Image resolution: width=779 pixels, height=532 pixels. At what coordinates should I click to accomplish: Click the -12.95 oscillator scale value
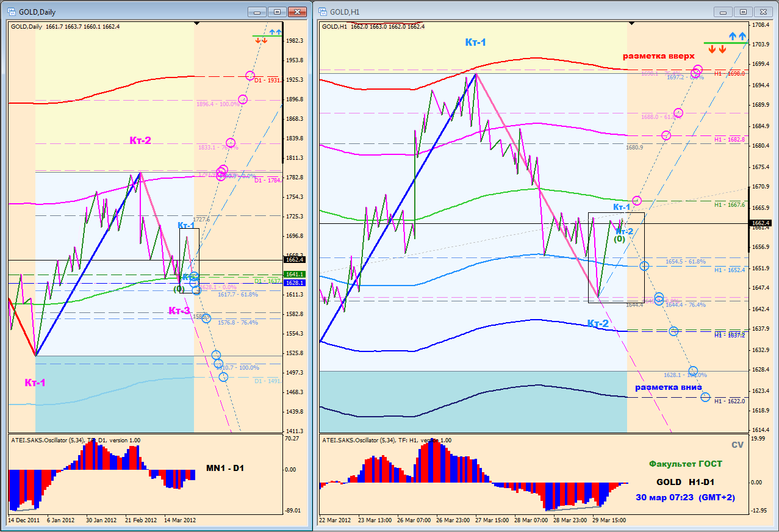point(759,511)
